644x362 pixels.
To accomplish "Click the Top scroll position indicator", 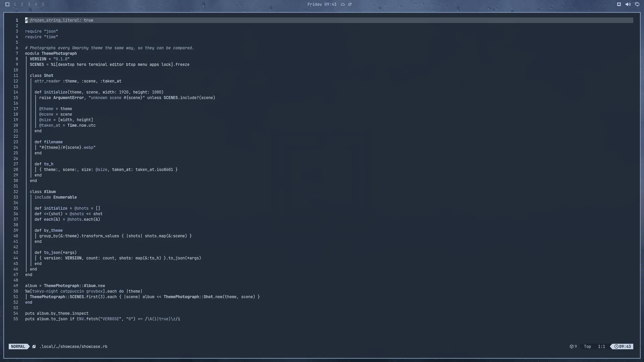I will point(587,347).
